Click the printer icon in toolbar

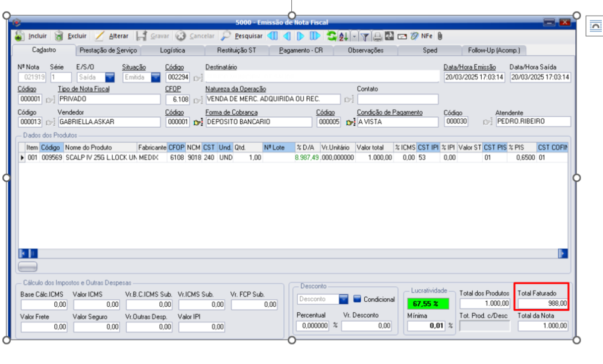click(x=377, y=36)
